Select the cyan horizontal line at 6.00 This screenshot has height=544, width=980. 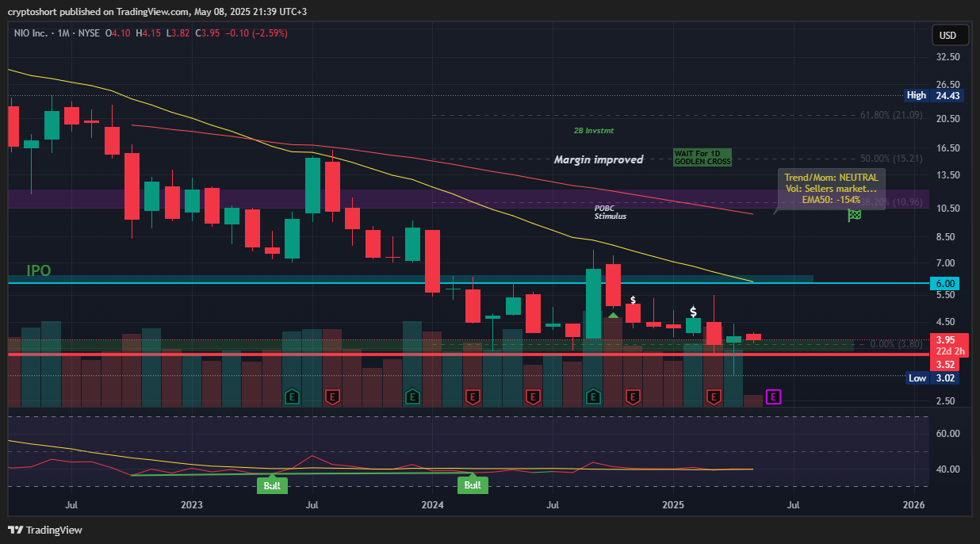pos(468,283)
